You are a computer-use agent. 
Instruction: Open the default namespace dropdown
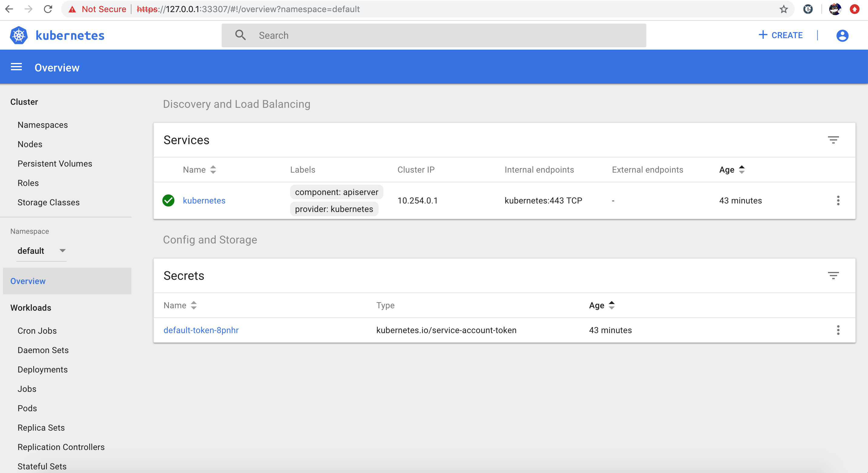41,251
